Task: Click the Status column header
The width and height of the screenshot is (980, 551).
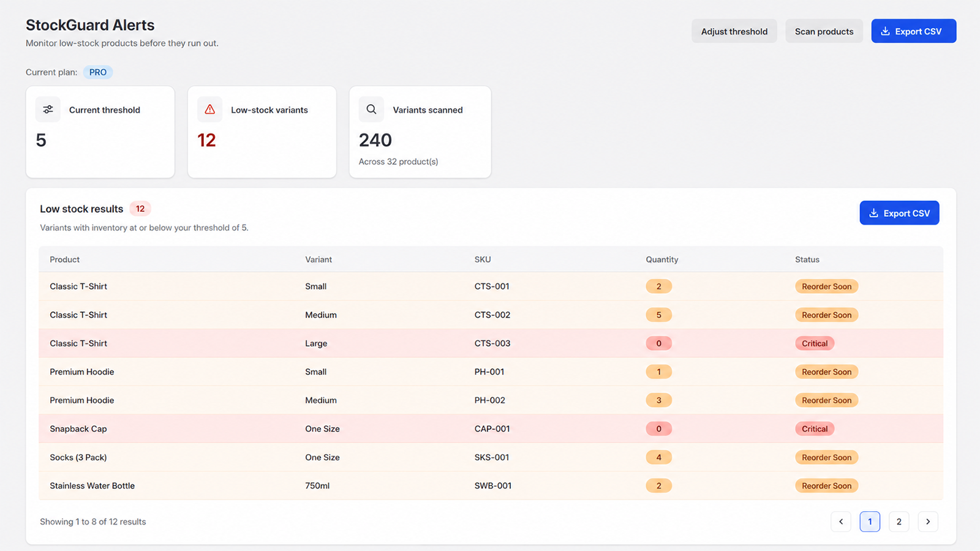Action: click(x=807, y=260)
